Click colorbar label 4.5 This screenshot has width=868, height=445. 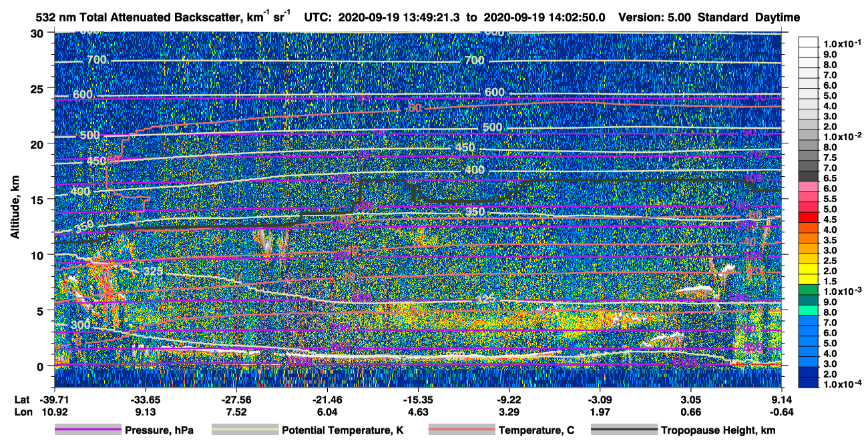831,219
